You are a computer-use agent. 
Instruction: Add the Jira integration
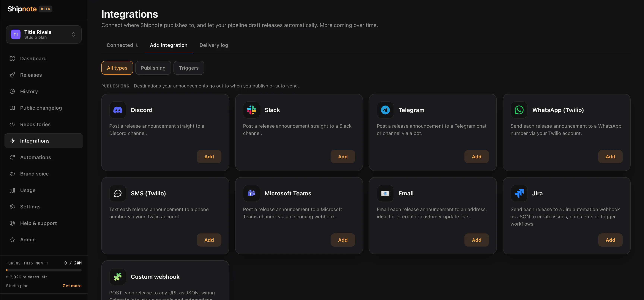click(x=610, y=240)
